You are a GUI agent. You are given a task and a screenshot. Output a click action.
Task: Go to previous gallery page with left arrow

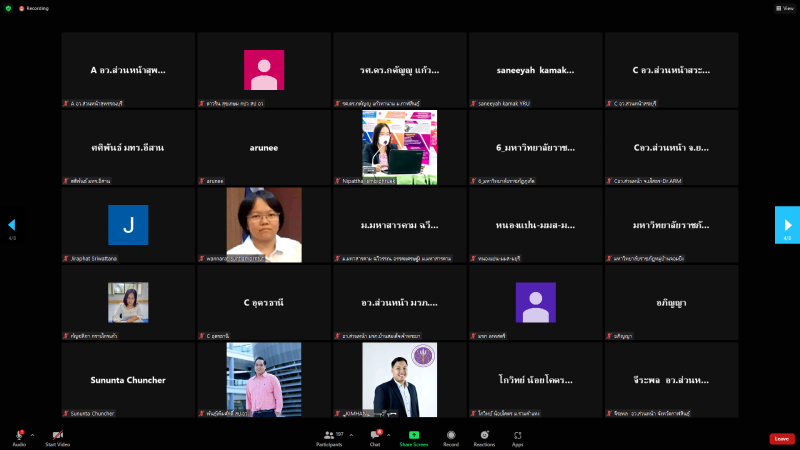[12, 225]
